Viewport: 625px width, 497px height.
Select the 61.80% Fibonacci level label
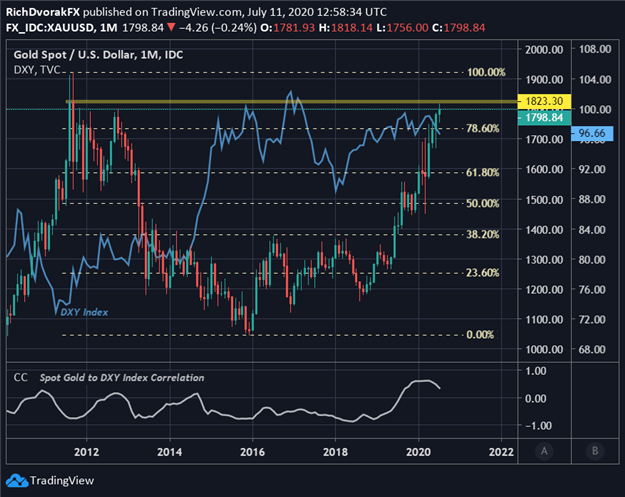[x=483, y=173]
